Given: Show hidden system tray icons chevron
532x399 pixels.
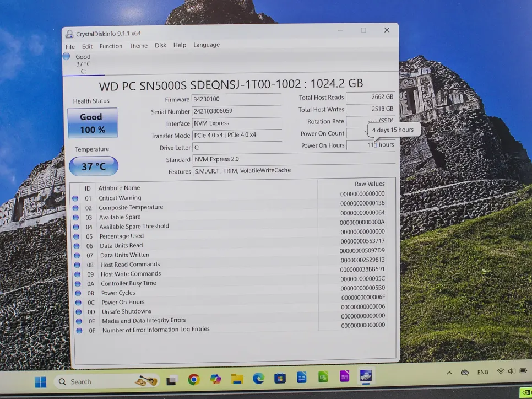Looking at the screenshot, I should coord(449,373).
